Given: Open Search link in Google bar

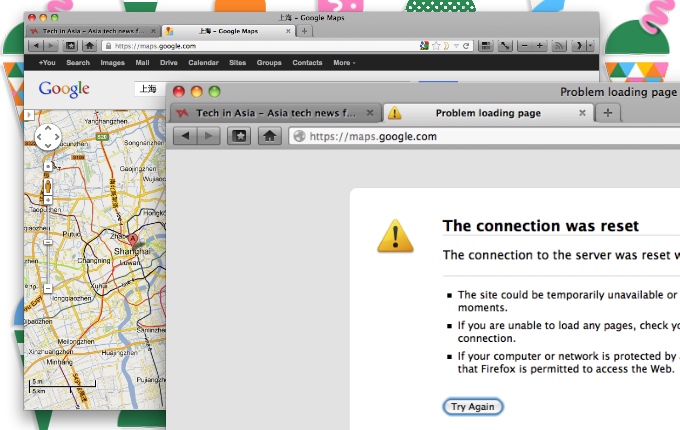Looking at the screenshot, I should pos(78,63).
